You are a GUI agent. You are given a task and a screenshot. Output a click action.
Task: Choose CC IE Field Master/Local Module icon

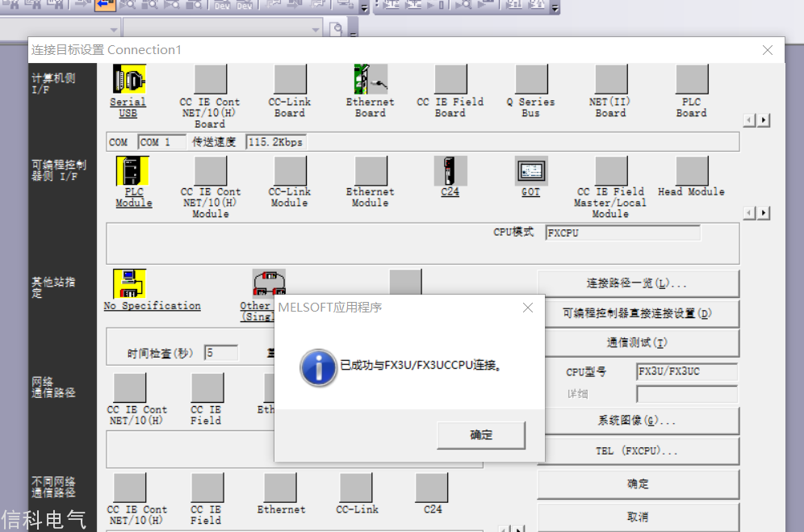(611, 170)
